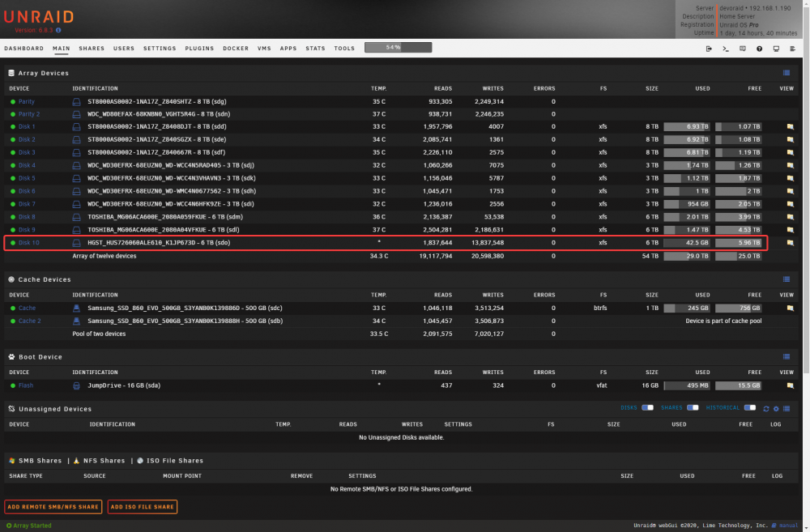Browse Disk 2 contents via view icon
The image size is (810, 532).
click(x=790, y=139)
